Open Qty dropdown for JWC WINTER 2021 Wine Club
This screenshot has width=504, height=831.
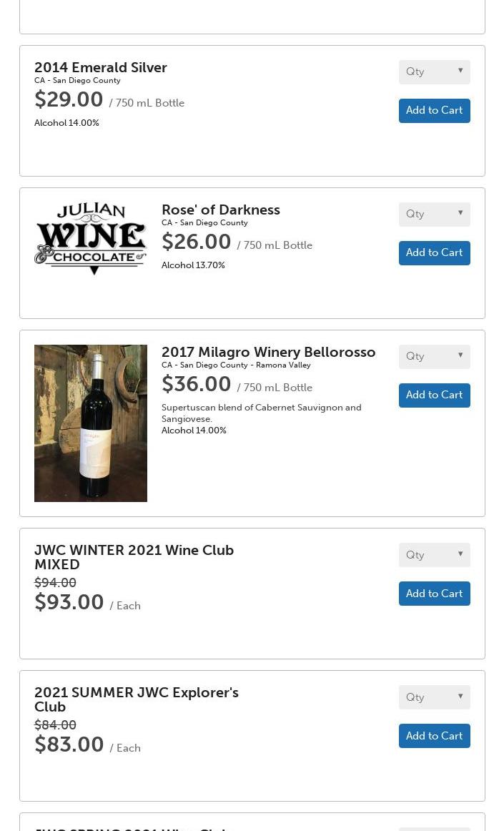click(x=434, y=555)
